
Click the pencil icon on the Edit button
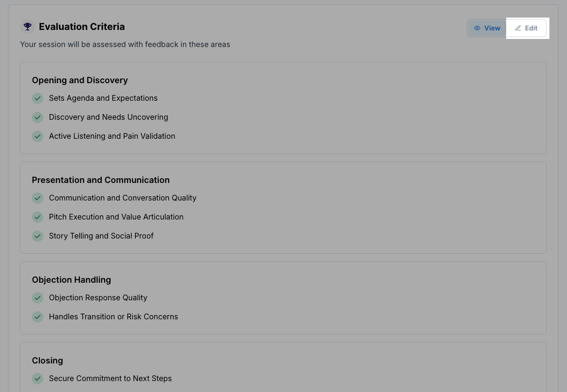[518, 28]
